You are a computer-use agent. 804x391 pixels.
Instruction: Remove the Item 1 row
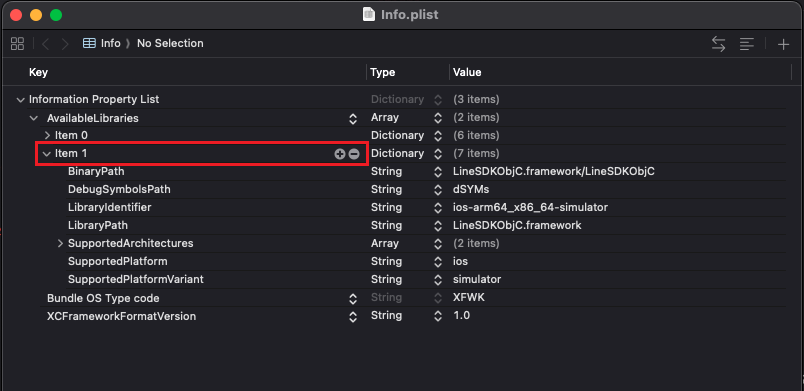pos(354,154)
